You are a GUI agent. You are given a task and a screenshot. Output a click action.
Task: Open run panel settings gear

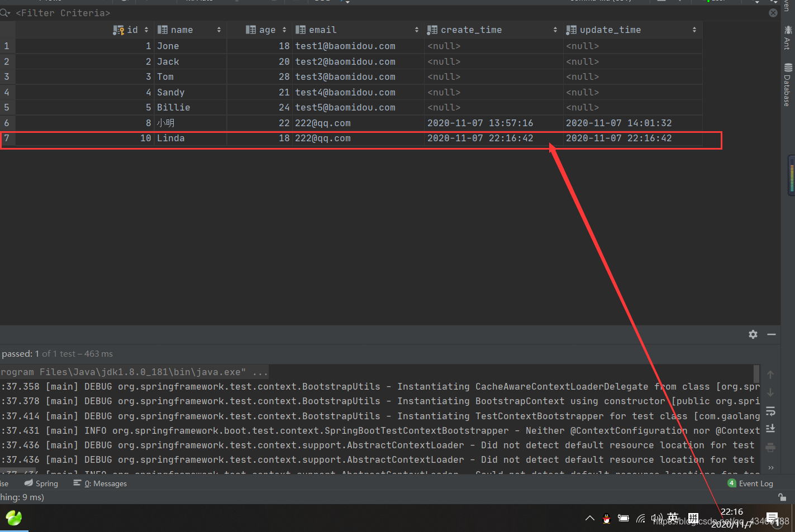753,334
